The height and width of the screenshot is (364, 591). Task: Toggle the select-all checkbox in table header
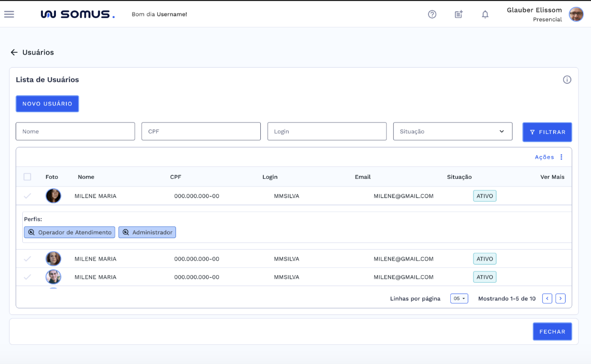pos(27,177)
